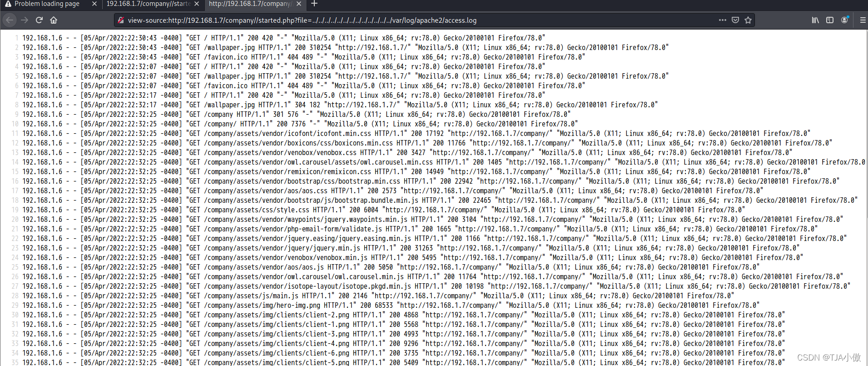Click line 2 wallpaper.jpg 200 310254 entry
868x366 pixels.
[346, 47]
